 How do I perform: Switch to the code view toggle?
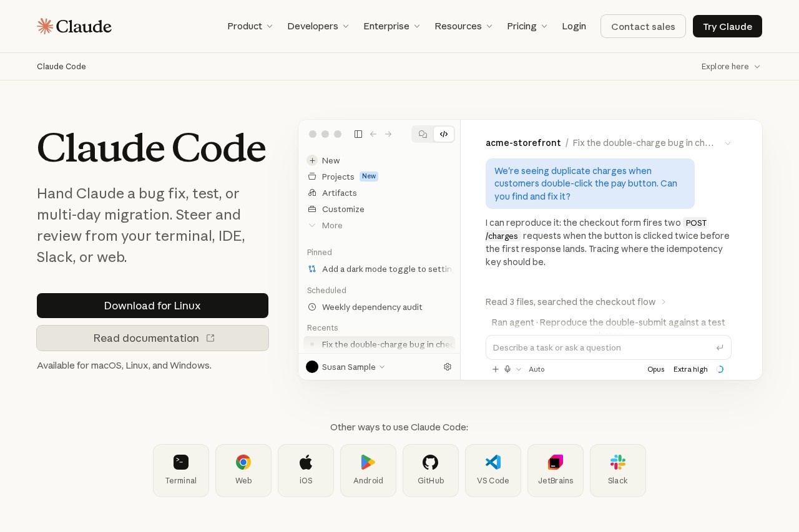click(444, 134)
